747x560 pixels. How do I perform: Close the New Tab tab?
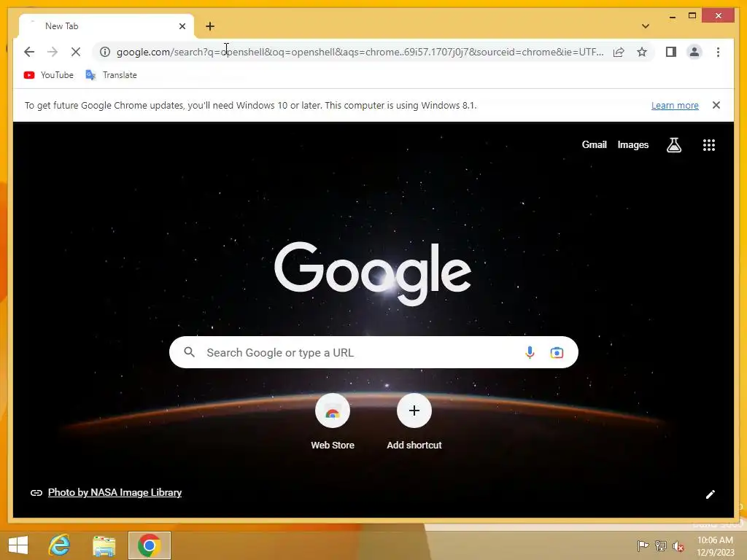click(x=182, y=26)
